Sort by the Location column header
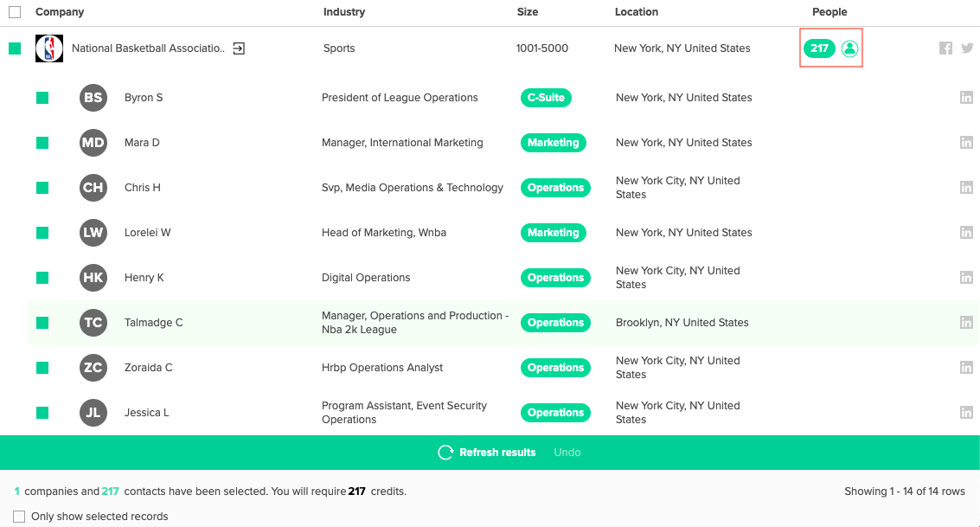This screenshot has width=980, height=527. pos(637,12)
